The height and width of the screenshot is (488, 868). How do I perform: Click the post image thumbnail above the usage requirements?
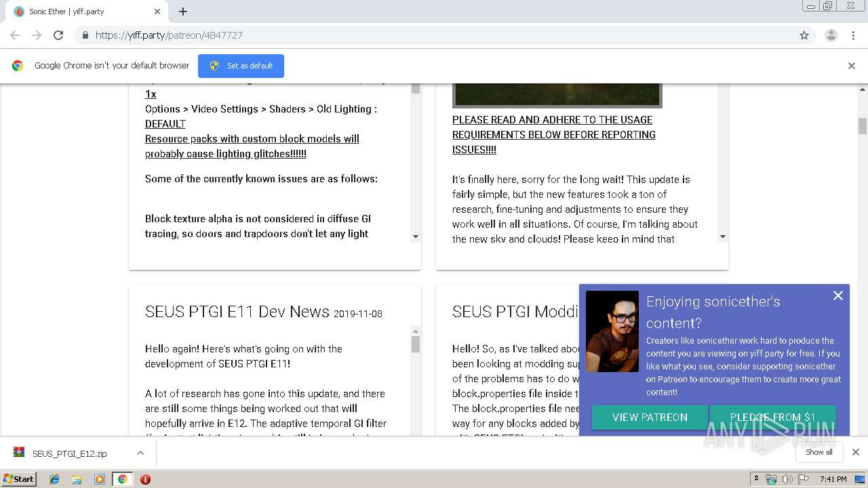point(557,96)
